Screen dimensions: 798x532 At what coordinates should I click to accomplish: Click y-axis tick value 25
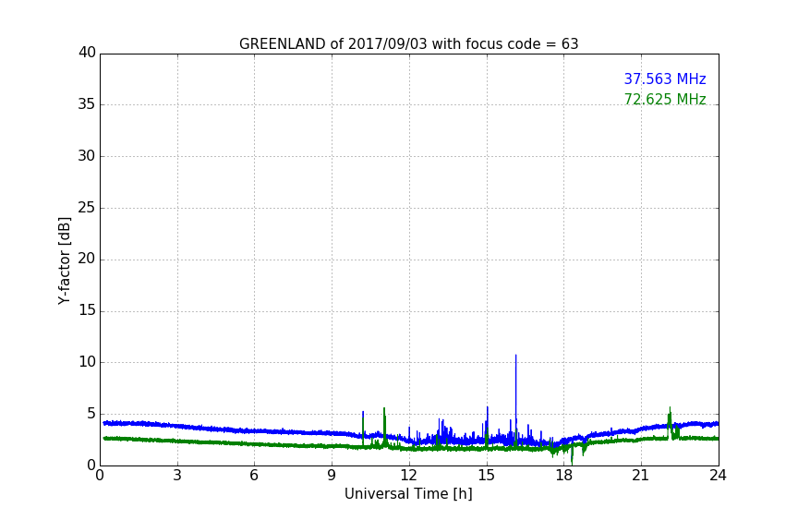click(x=87, y=207)
